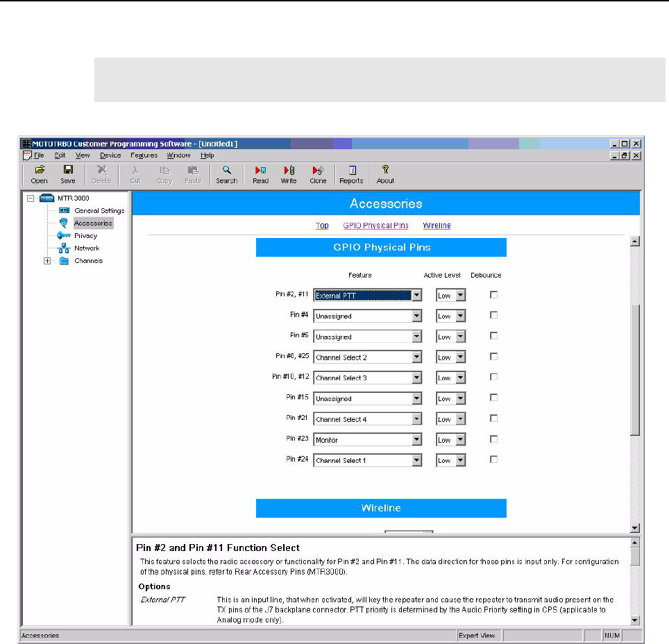The height and width of the screenshot is (644, 669).
Task: Enable debounce for Pin #4
Action: [493, 315]
